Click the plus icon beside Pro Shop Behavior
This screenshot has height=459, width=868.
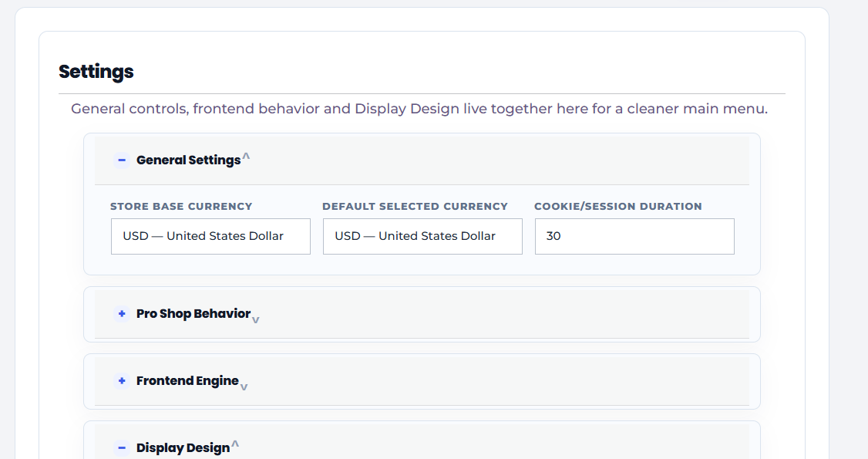pyautogui.click(x=122, y=314)
